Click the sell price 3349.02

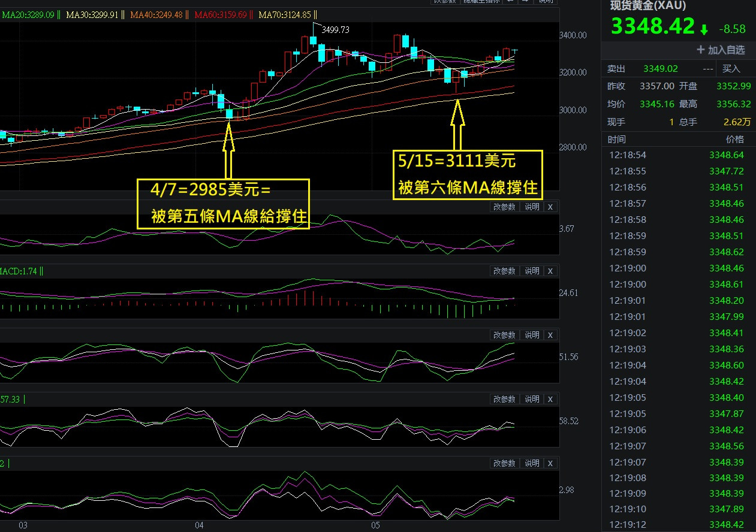tap(660, 69)
